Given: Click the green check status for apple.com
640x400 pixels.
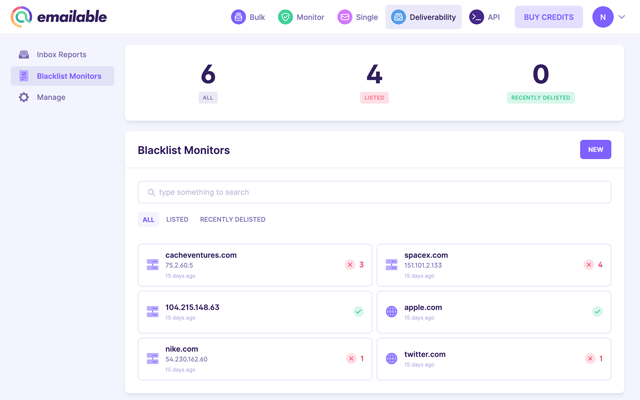Looking at the screenshot, I should click(x=597, y=312).
